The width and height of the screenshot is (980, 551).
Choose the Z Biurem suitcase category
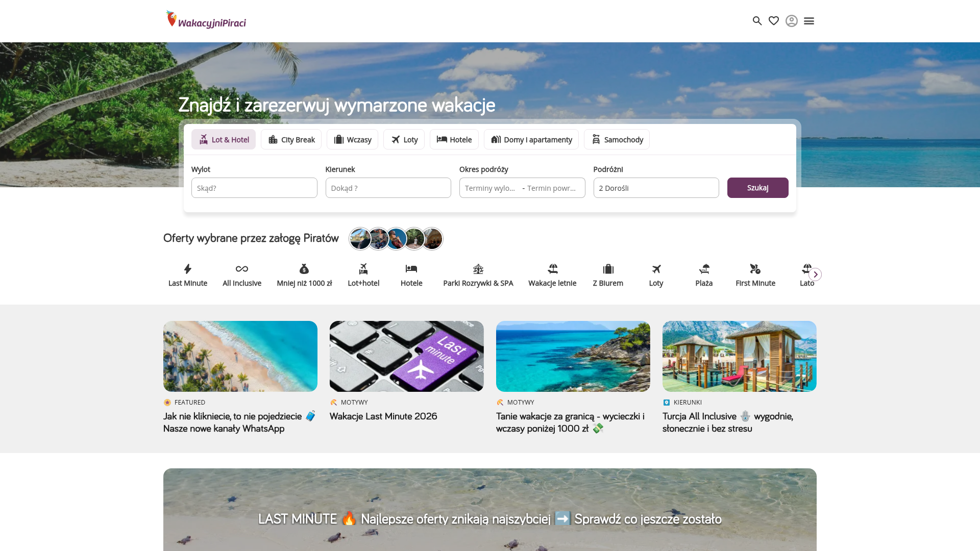pyautogui.click(x=608, y=275)
